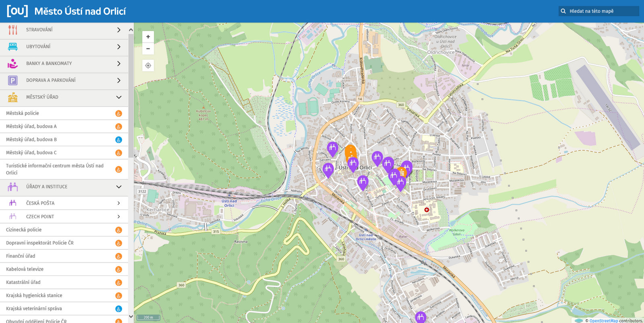The width and height of the screenshot is (644, 323).
Task: Select Turistické informační centrum entry
Action: (x=55, y=169)
